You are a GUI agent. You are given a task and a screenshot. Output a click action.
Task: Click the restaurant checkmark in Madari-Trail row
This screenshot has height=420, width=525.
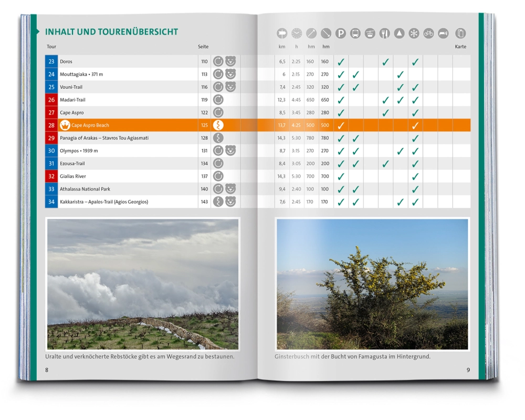385,100
